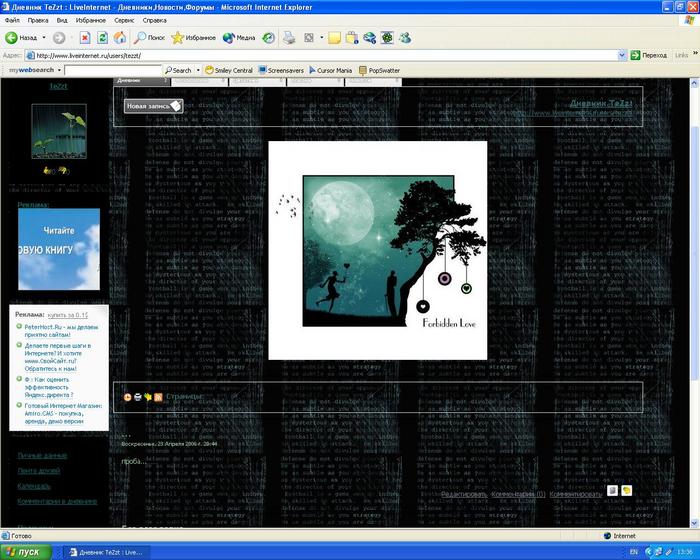Image resolution: width=700 pixels, height=560 pixels.
Task: Open the Поиск search pane
Action: pos(150,38)
